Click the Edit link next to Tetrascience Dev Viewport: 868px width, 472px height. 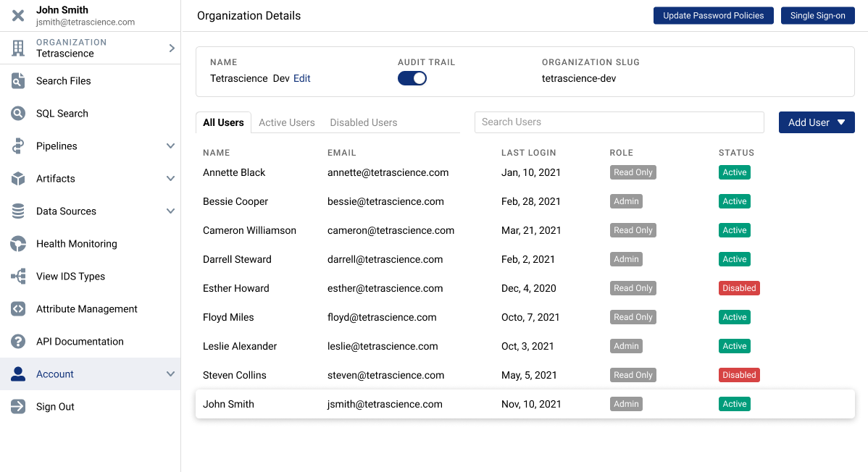[x=301, y=78]
